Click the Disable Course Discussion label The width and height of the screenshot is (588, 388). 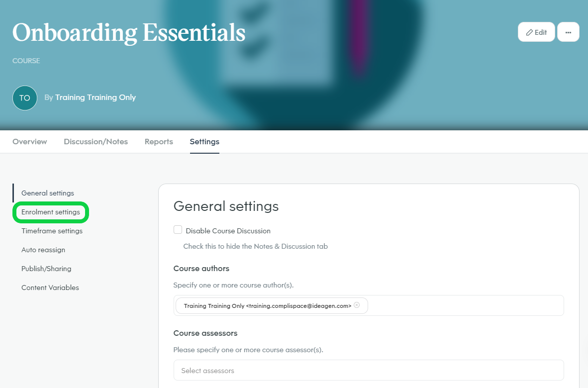(228, 231)
